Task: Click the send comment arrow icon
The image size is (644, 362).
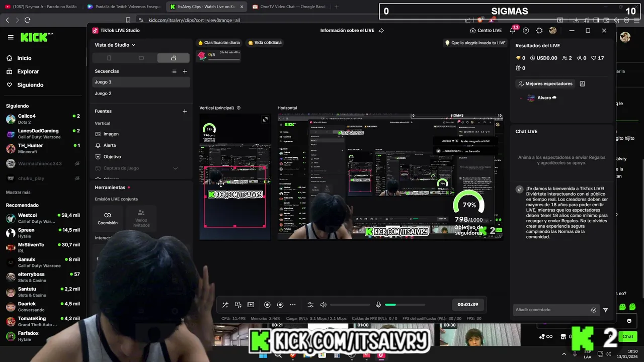Action: click(x=605, y=310)
